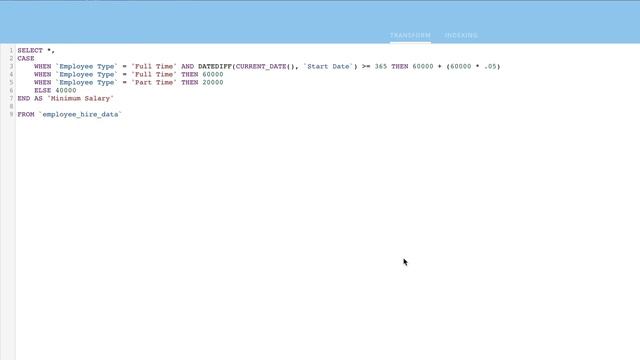Click line number 8 in the gutter
The image size is (640, 360).
[x=11, y=106]
